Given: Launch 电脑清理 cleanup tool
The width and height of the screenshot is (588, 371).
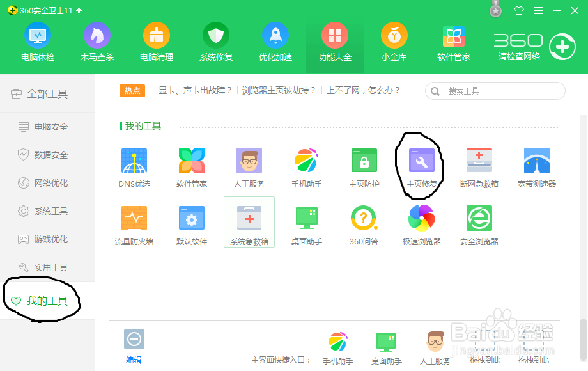Looking at the screenshot, I should [x=156, y=42].
